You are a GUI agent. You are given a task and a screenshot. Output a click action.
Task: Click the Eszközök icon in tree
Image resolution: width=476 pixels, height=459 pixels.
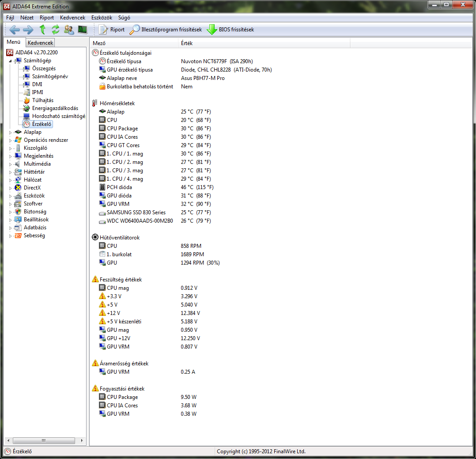click(x=18, y=196)
